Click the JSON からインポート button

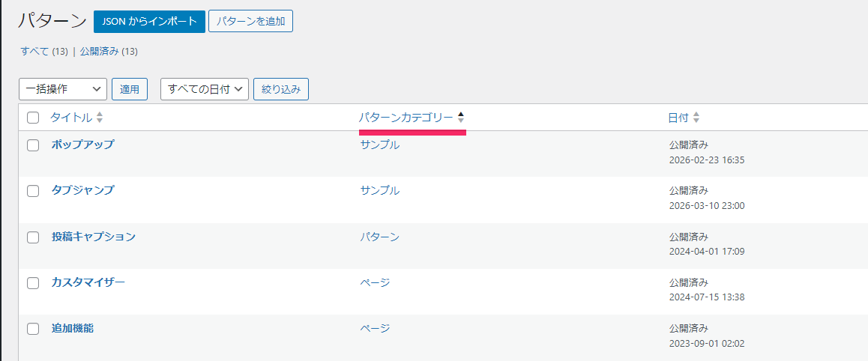point(149,22)
